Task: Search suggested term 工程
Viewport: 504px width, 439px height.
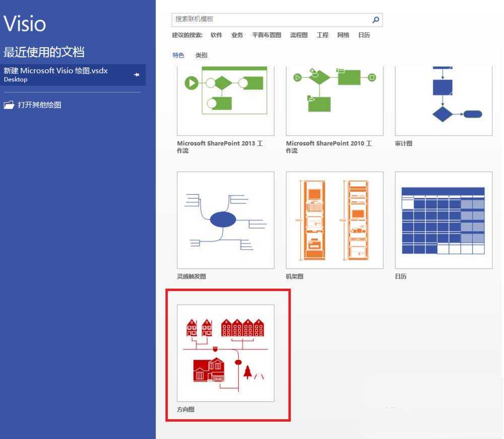Action: [323, 35]
